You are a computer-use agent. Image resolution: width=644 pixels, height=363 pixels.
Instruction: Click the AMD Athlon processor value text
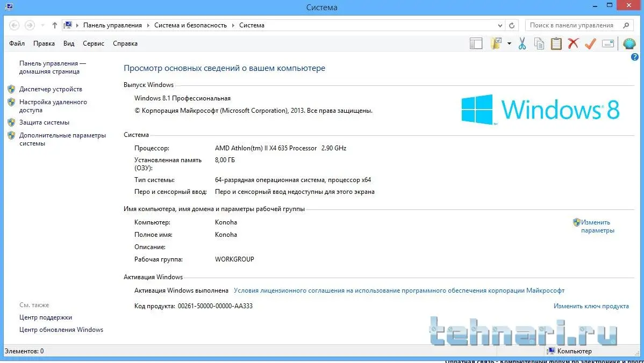pos(281,148)
